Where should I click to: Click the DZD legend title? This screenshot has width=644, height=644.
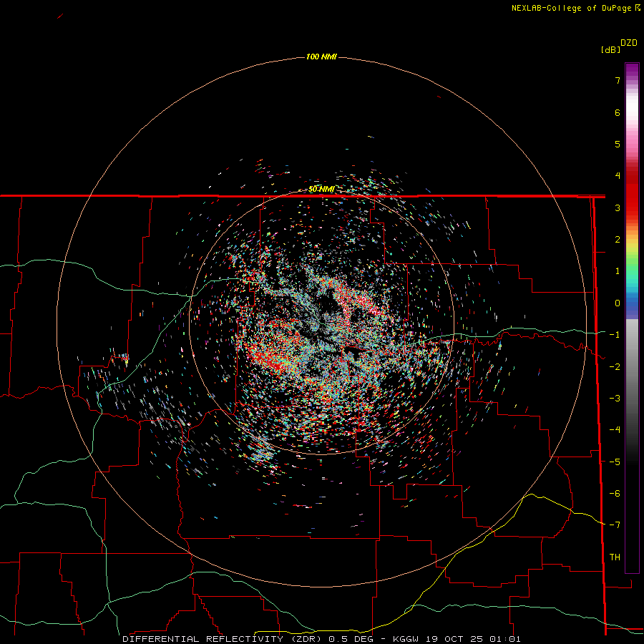pos(629,43)
